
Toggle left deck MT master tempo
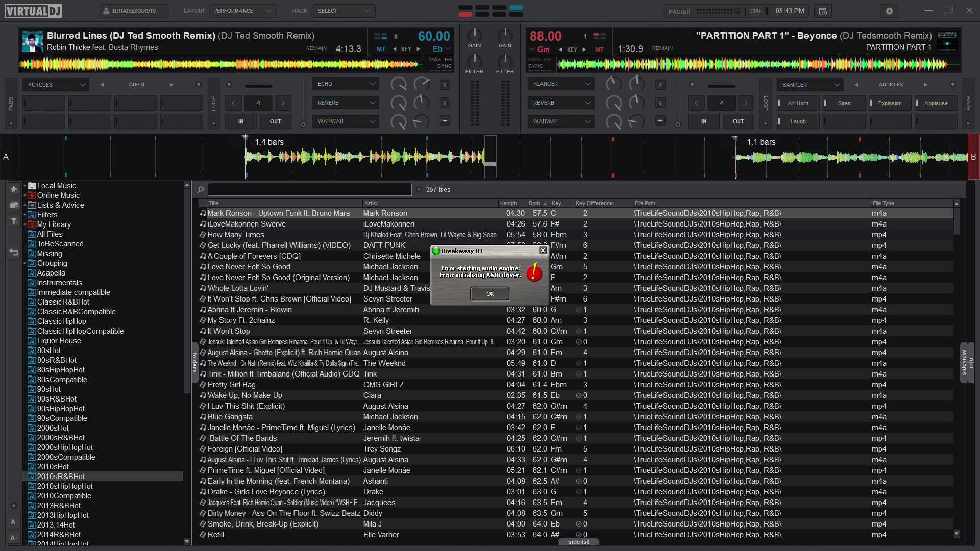381,49
